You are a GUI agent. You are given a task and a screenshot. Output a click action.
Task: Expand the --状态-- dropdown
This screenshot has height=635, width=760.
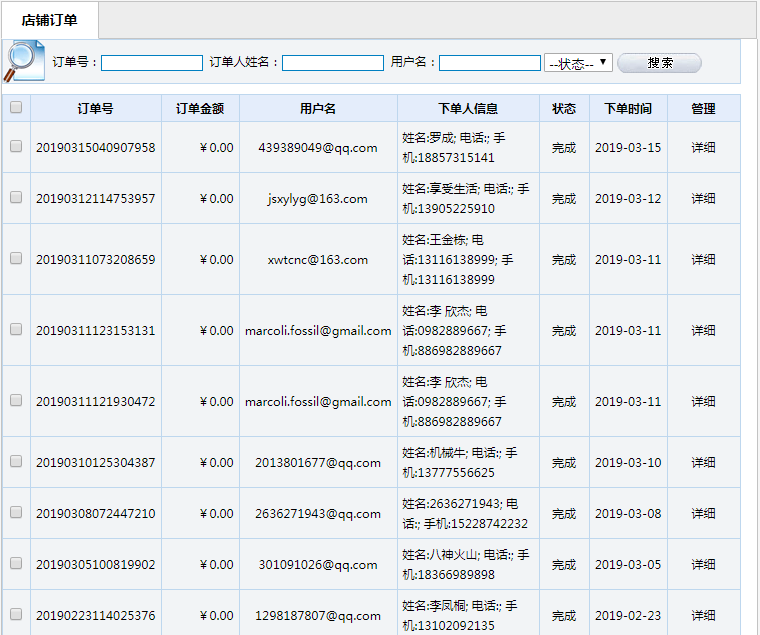point(579,63)
